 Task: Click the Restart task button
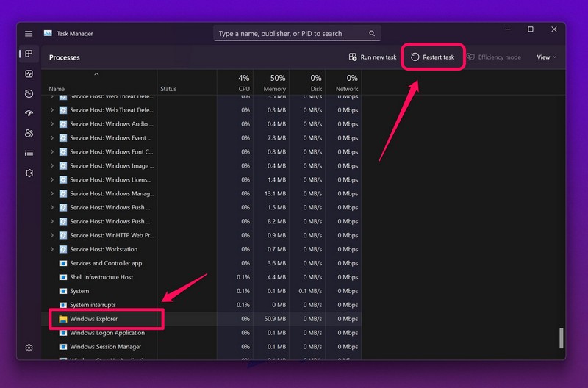[x=433, y=57]
